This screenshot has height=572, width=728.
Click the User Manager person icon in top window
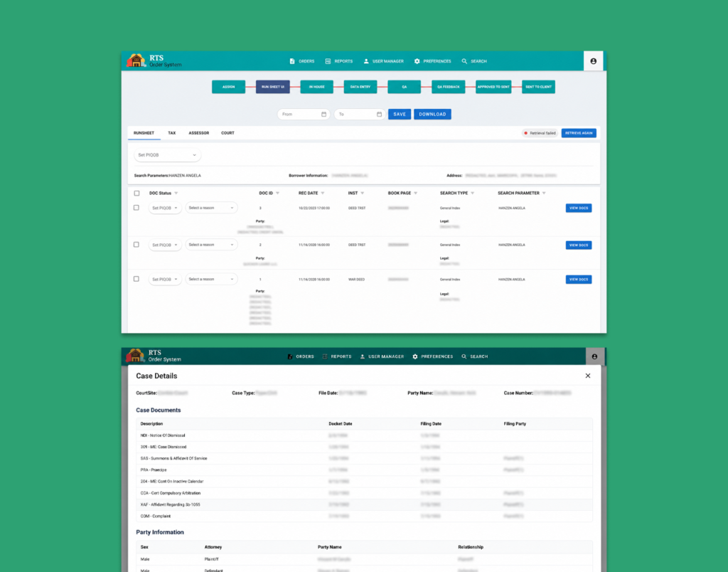(x=366, y=61)
